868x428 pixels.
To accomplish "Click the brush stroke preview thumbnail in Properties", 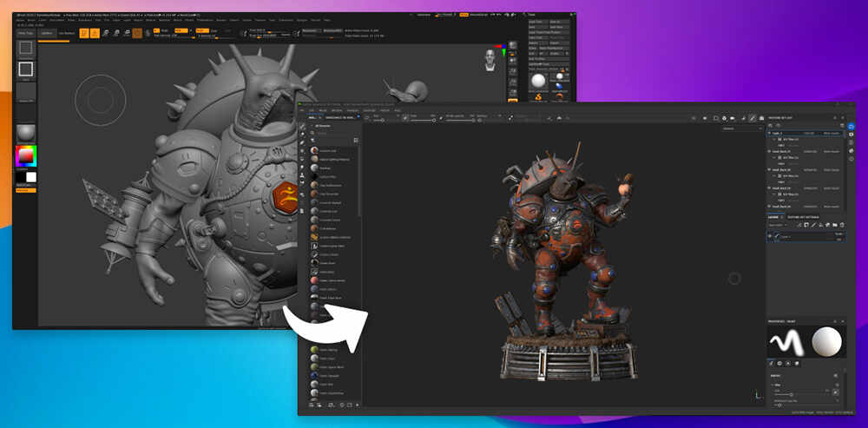I will tap(786, 342).
